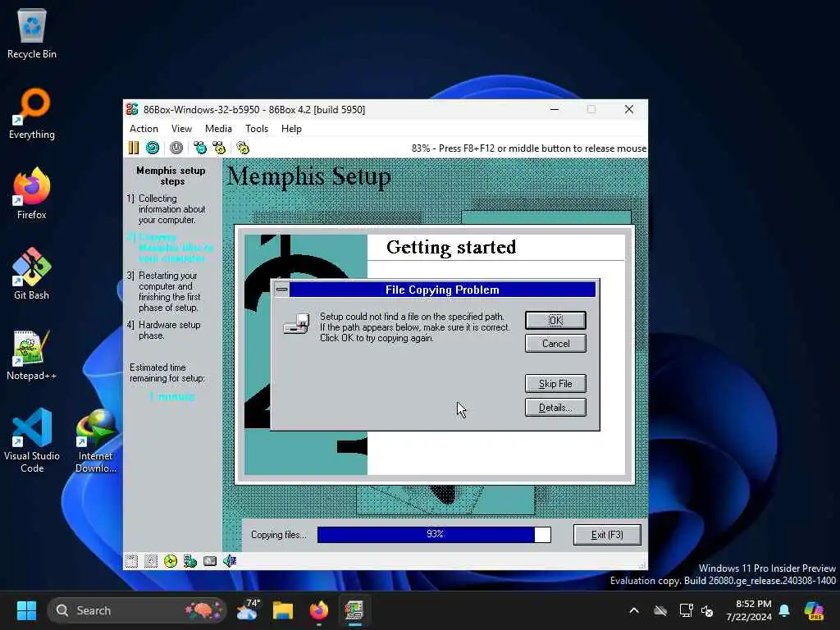Screen dimensions: 840x630
Task: Click the Copilot preview icon in taskbar
Action: pos(815,610)
